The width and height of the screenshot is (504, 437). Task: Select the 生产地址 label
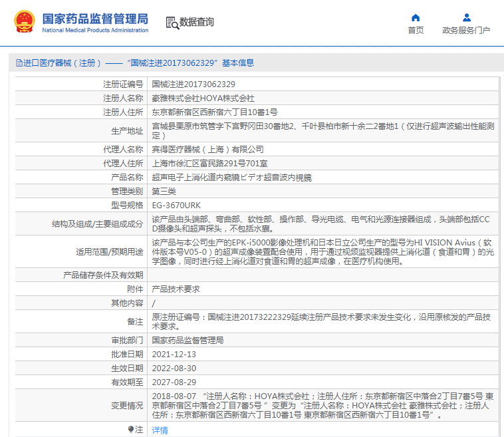coord(127,131)
